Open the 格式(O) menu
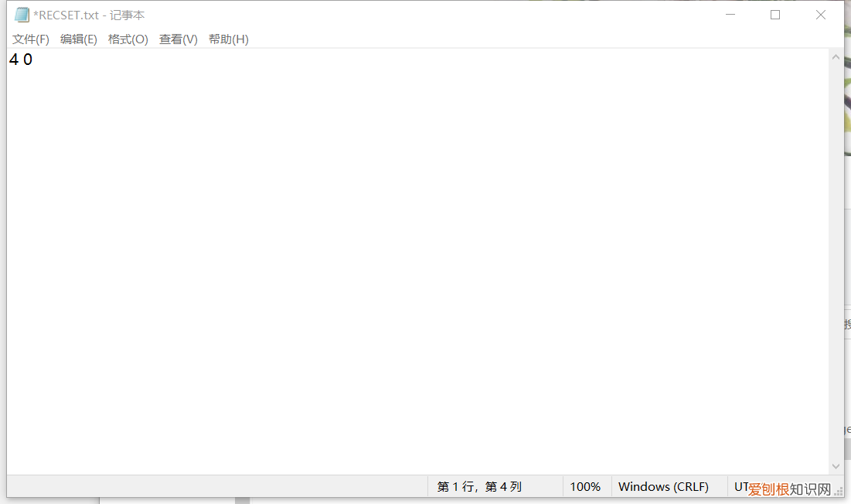 tap(128, 39)
